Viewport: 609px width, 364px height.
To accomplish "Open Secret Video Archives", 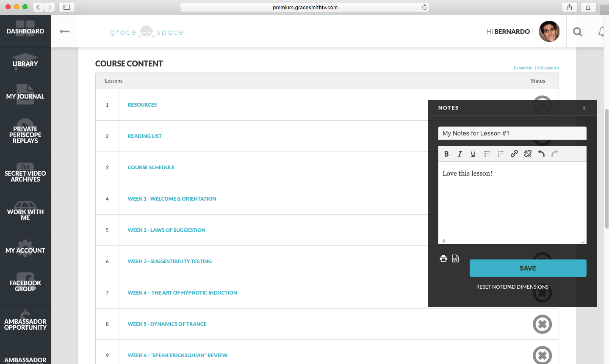I will (x=25, y=176).
